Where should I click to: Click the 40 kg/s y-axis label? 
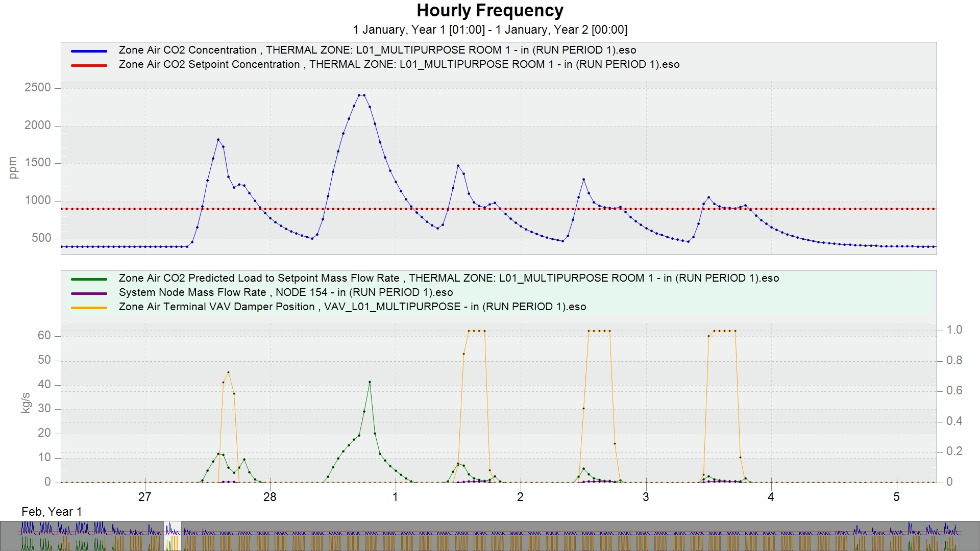44,385
